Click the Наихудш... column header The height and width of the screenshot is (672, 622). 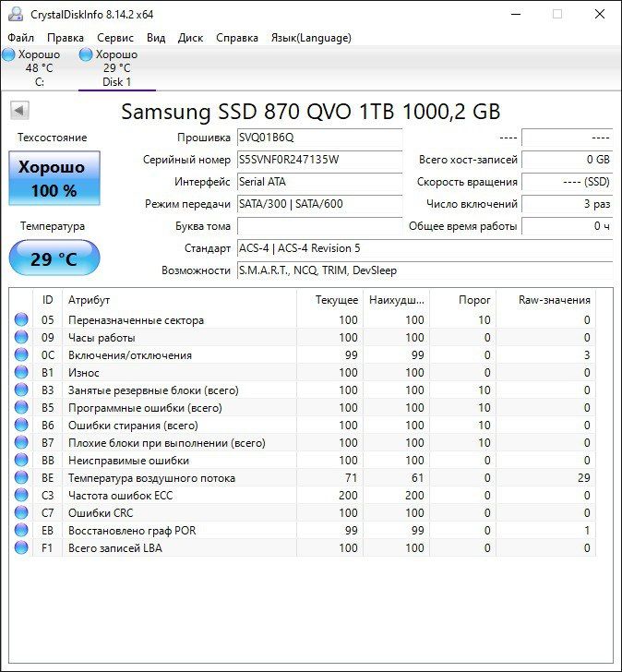[x=396, y=300]
